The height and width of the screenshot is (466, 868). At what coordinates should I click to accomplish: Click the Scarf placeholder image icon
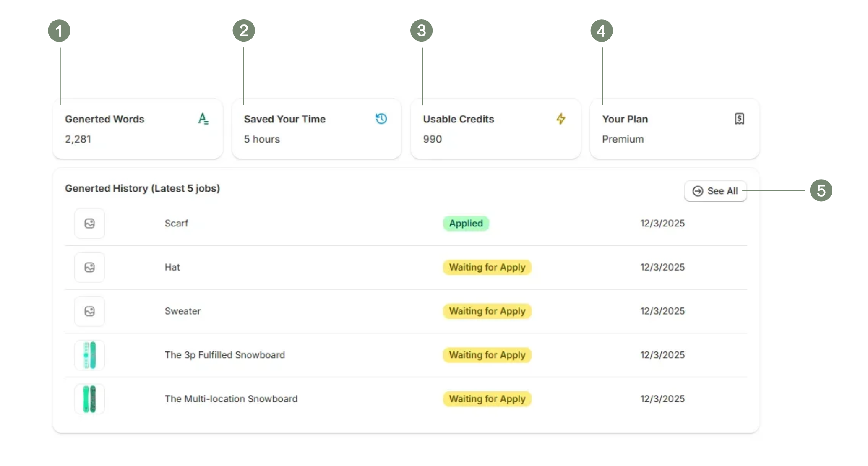click(x=89, y=224)
